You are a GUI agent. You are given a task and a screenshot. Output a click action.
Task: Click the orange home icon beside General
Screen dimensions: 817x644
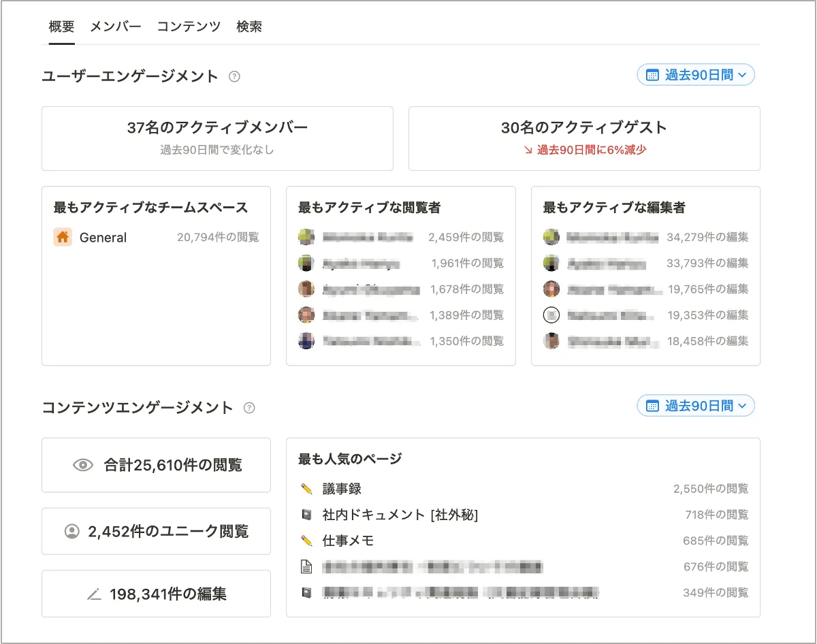click(x=63, y=237)
